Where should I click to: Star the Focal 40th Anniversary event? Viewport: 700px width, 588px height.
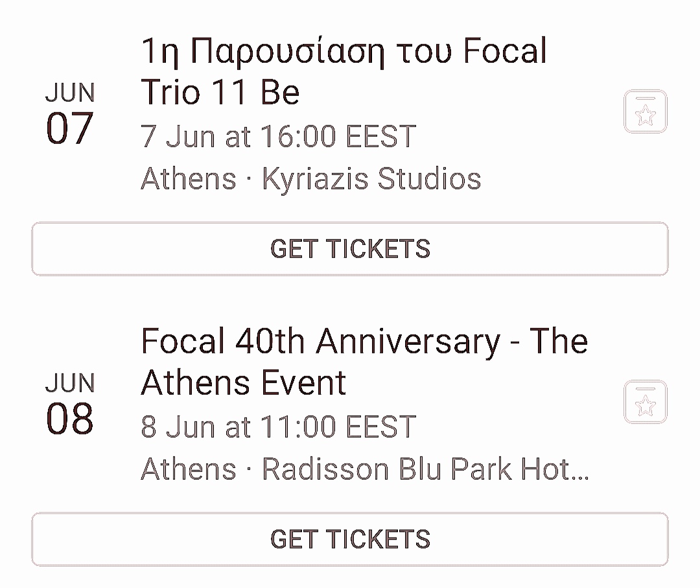click(x=645, y=402)
